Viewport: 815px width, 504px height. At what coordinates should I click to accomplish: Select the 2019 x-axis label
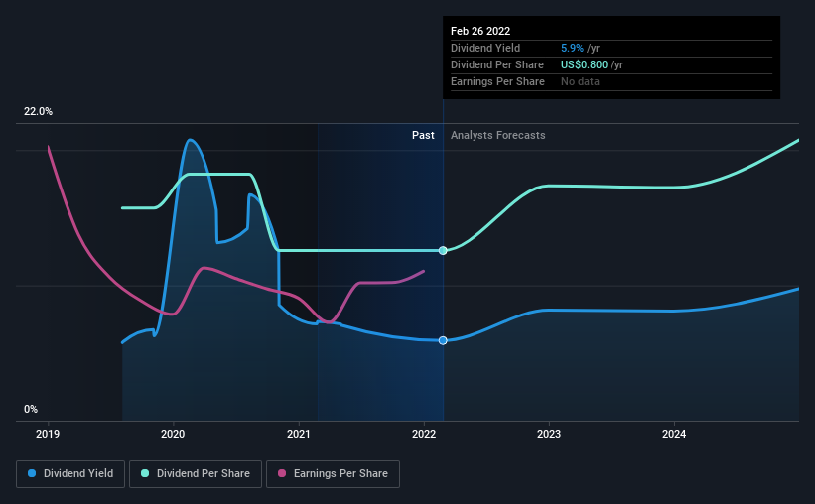click(x=48, y=434)
